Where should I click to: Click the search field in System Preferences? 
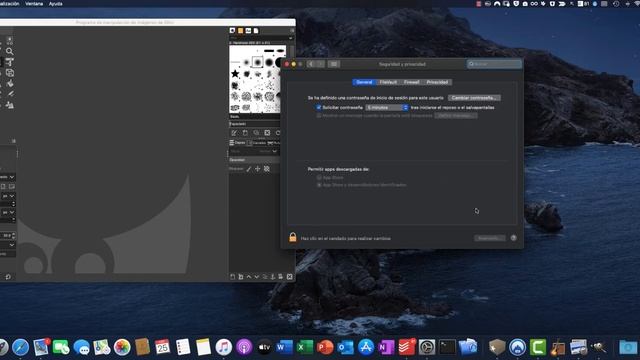(x=494, y=64)
